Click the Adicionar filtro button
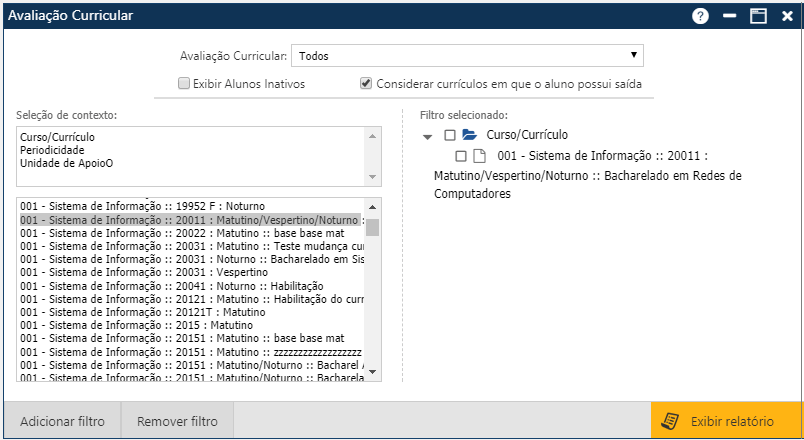Screen dimensions: 804x440 [x=62, y=422]
